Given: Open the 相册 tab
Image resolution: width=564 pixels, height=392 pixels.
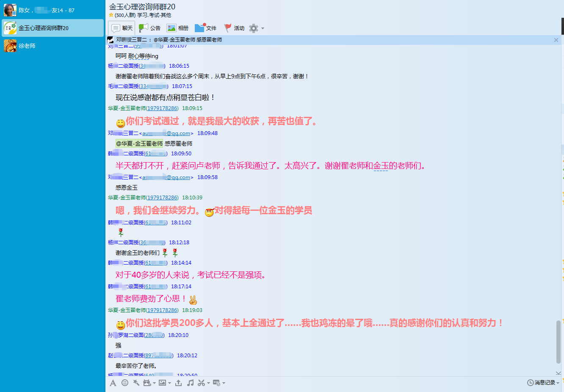Looking at the screenshot, I should tap(178, 28).
